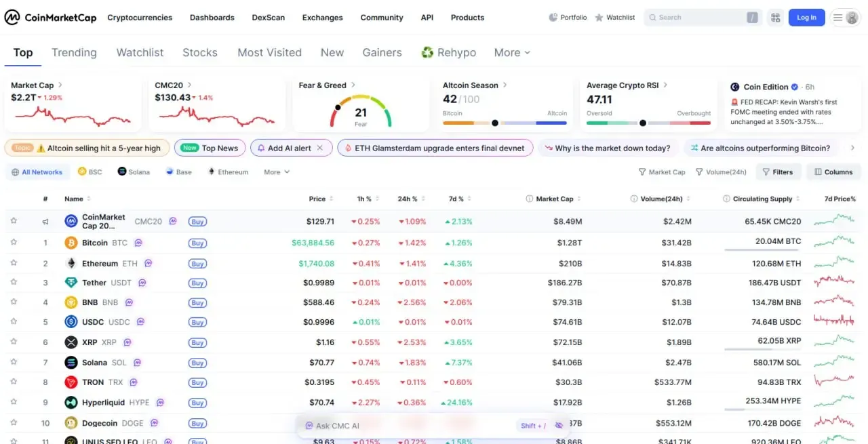Open CMC20 card chevron
The height and width of the screenshot is (444, 868).
coord(189,85)
